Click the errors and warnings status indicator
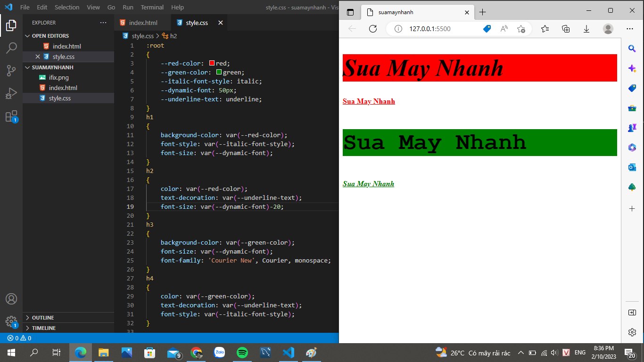 pos(19,338)
